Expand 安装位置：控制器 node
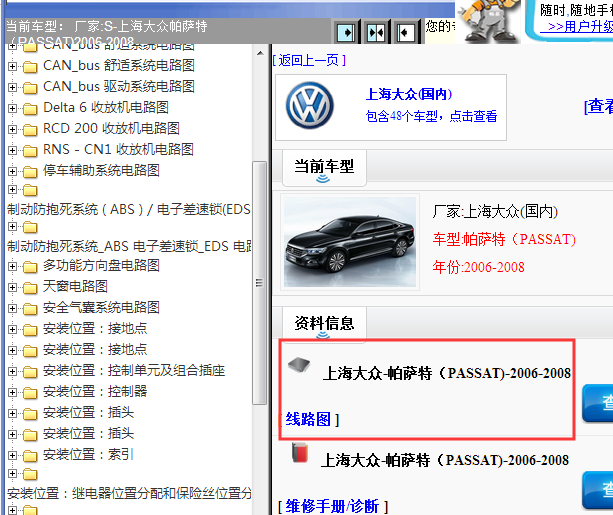This screenshot has width=613, height=515. tap(12, 393)
